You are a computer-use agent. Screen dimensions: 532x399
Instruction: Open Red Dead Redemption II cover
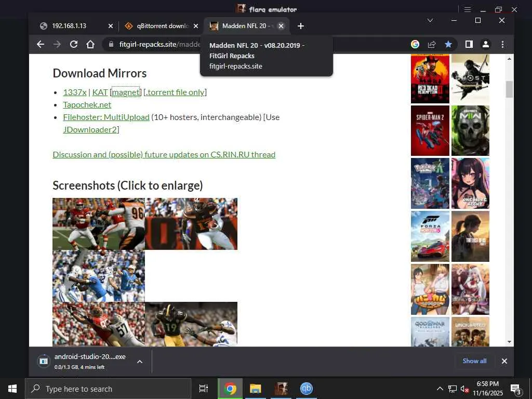click(x=430, y=79)
